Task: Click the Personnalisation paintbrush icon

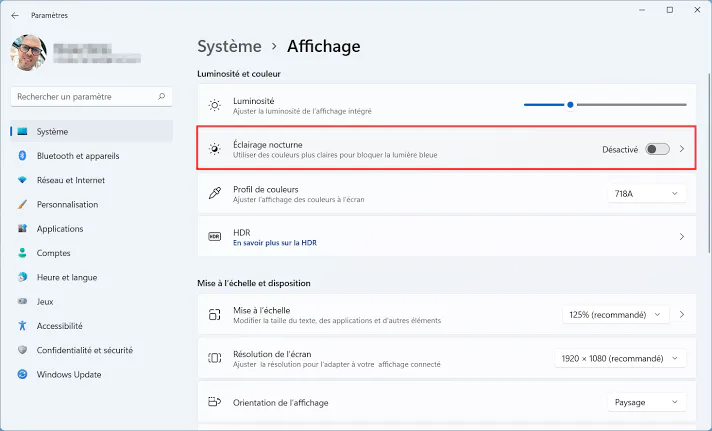Action: point(22,204)
